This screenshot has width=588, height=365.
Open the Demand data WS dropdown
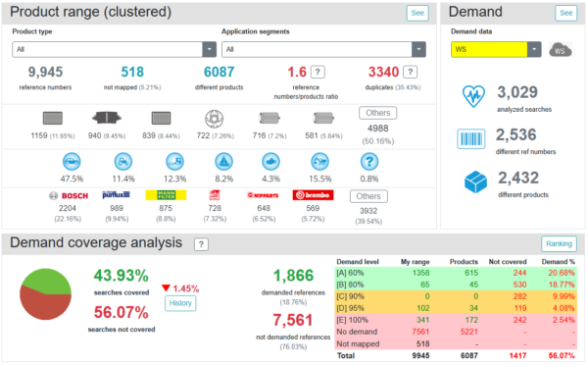(x=496, y=49)
